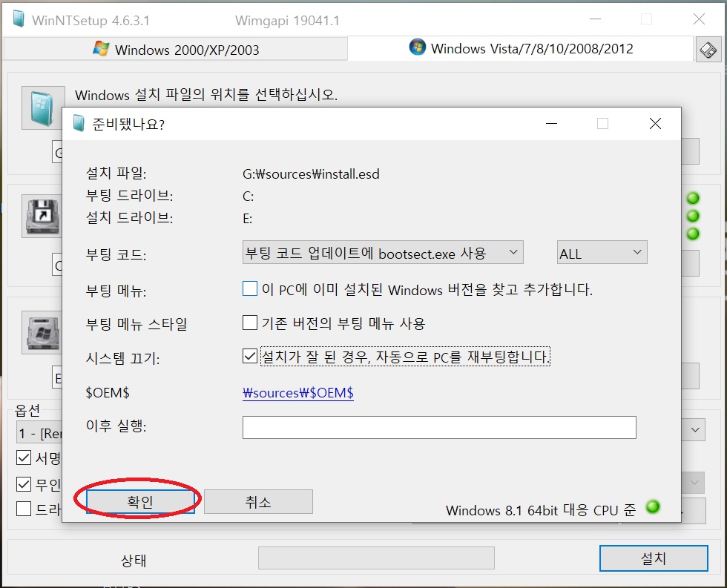Click the WinNTSetup title bar app icon

click(19, 19)
